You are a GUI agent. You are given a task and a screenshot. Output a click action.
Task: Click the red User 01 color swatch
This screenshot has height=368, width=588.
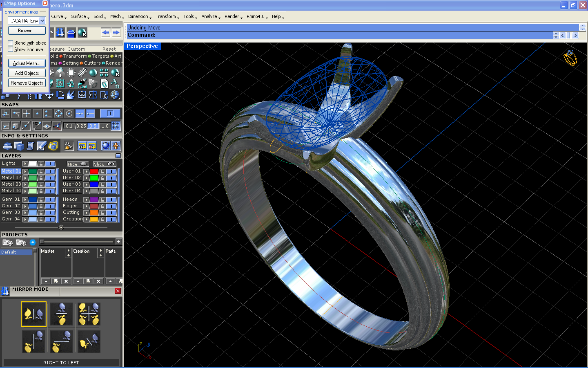click(94, 171)
